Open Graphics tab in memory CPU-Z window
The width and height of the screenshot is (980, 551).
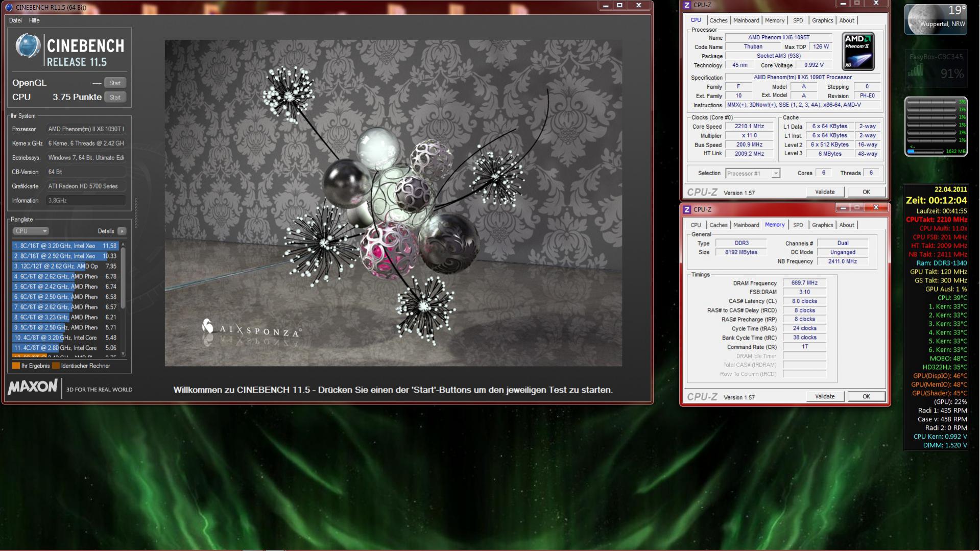[x=822, y=225]
